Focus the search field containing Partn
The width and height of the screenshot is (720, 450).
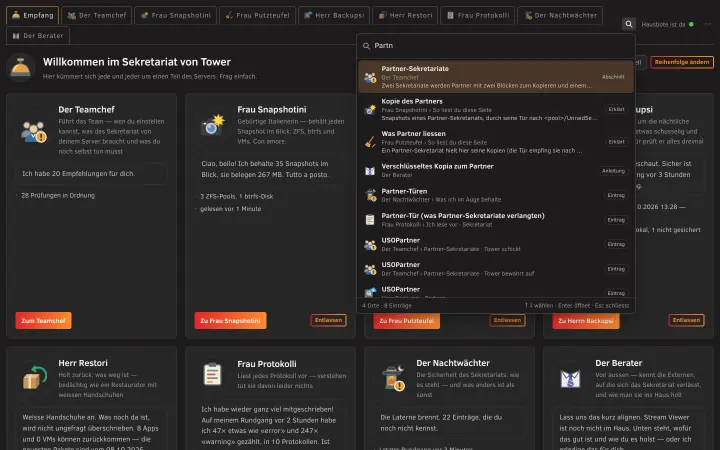click(496, 45)
